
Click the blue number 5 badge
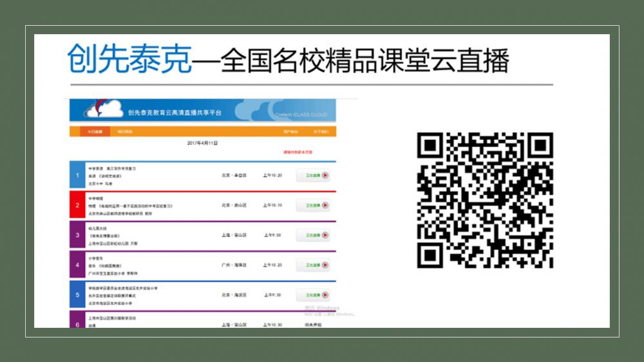[x=77, y=295]
